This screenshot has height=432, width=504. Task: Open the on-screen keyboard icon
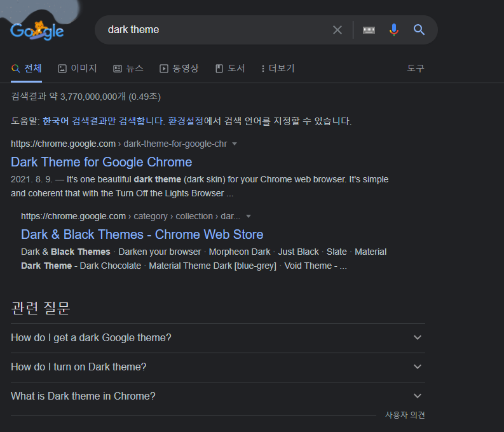369,30
